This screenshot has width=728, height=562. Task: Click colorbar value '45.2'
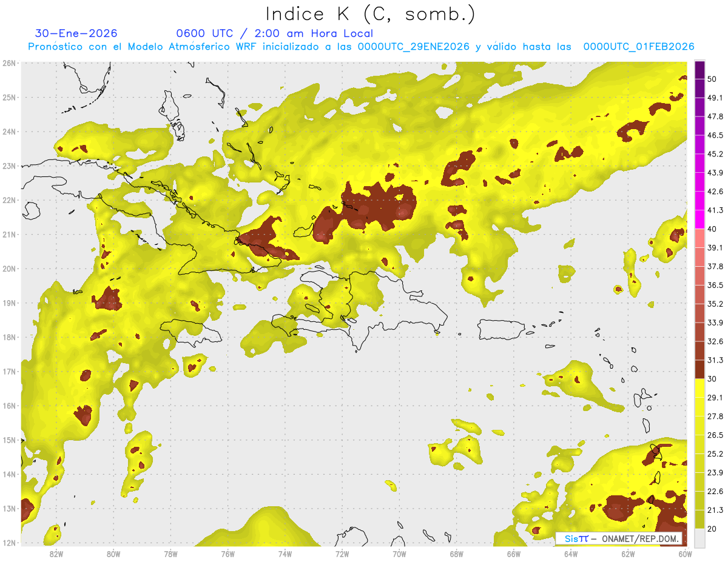coord(715,154)
